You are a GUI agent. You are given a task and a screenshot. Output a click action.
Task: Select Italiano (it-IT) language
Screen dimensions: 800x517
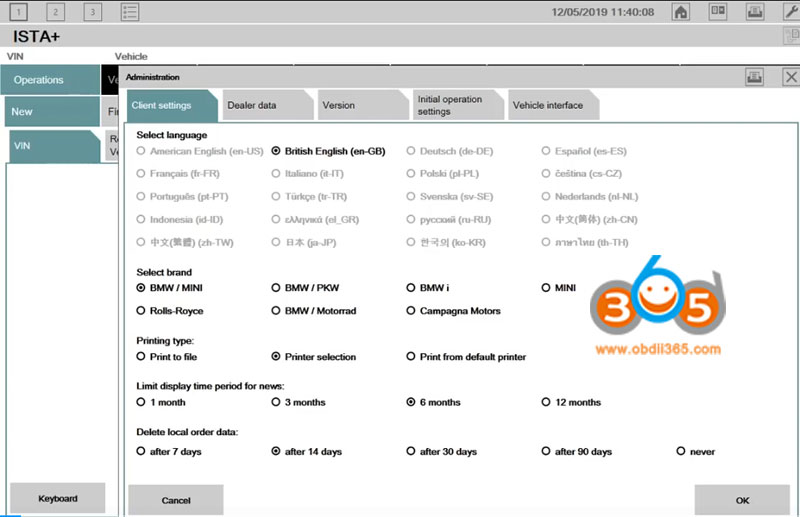[x=308, y=174]
